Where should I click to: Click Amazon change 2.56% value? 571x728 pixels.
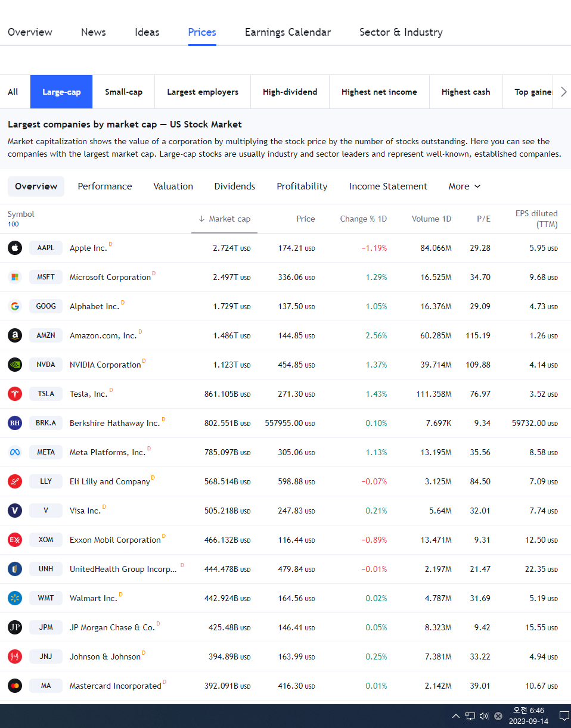376,335
